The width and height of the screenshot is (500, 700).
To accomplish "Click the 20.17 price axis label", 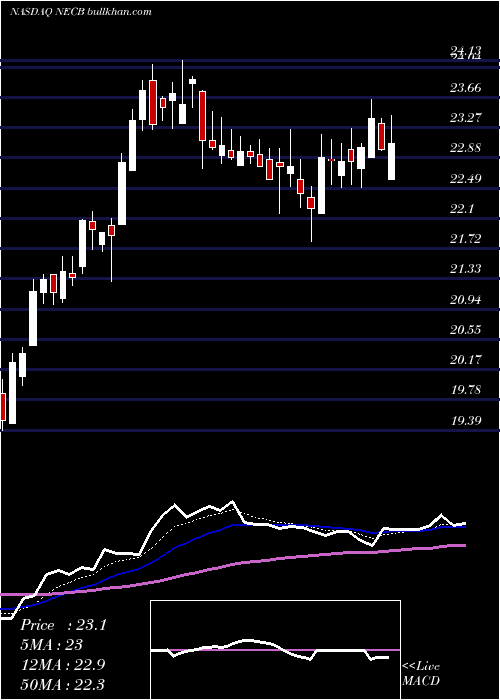I will click(466, 360).
